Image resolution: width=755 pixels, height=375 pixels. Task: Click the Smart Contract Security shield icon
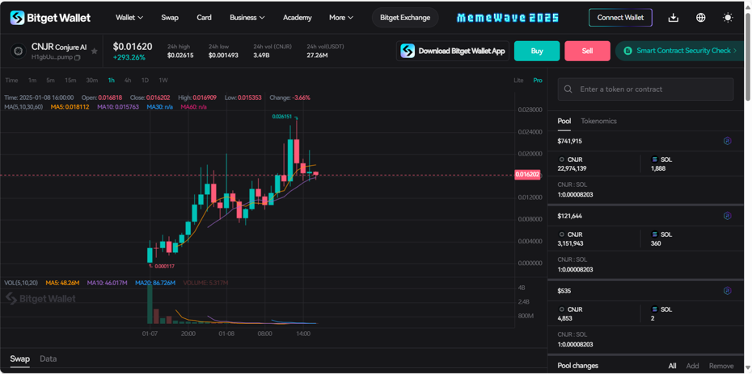[627, 51]
